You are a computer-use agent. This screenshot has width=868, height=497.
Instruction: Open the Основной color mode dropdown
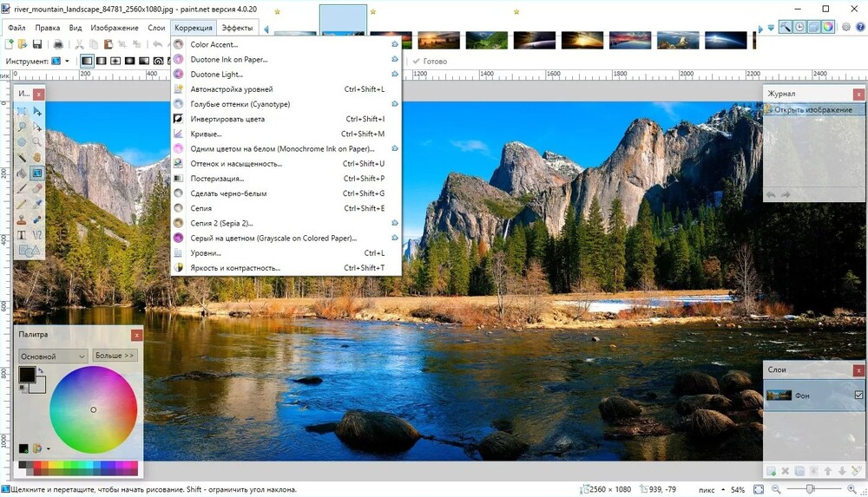[x=53, y=356]
